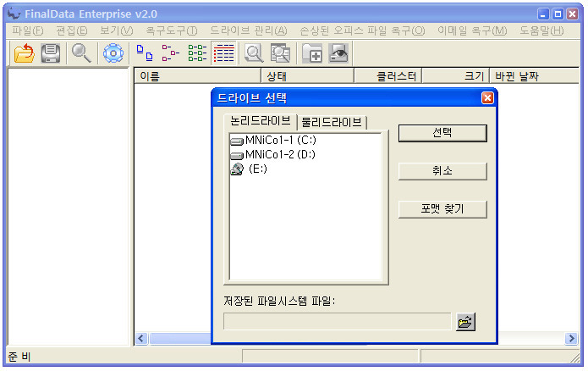Minimize the FinalData window
Screen dimensions: 588x371
pyautogui.click(x=543, y=14)
